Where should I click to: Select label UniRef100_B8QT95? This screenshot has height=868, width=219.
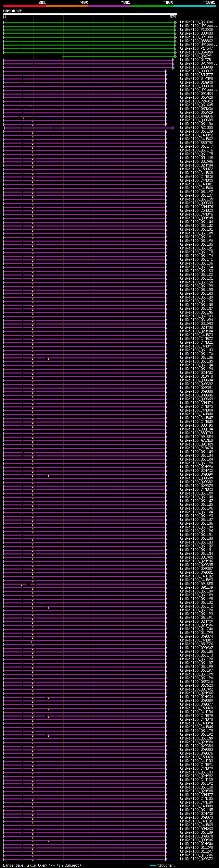196,426
